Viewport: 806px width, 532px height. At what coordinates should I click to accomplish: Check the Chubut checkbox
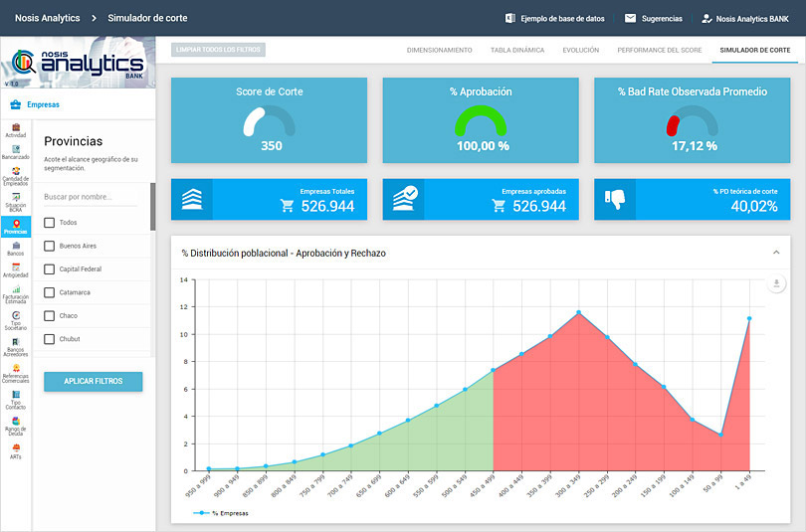coord(50,339)
